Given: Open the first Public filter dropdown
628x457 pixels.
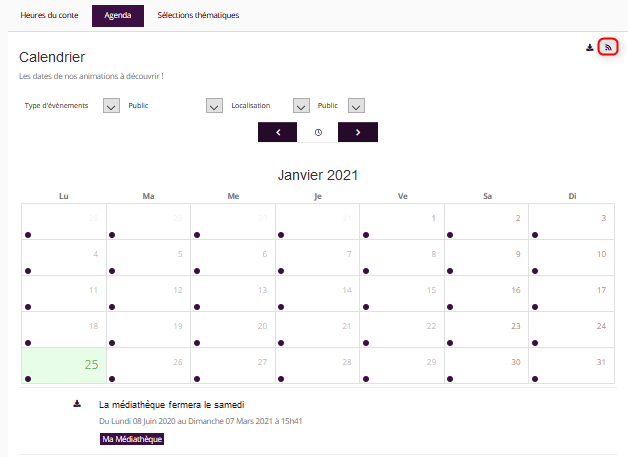Looking at the screenshot, I should pos(213,106).
